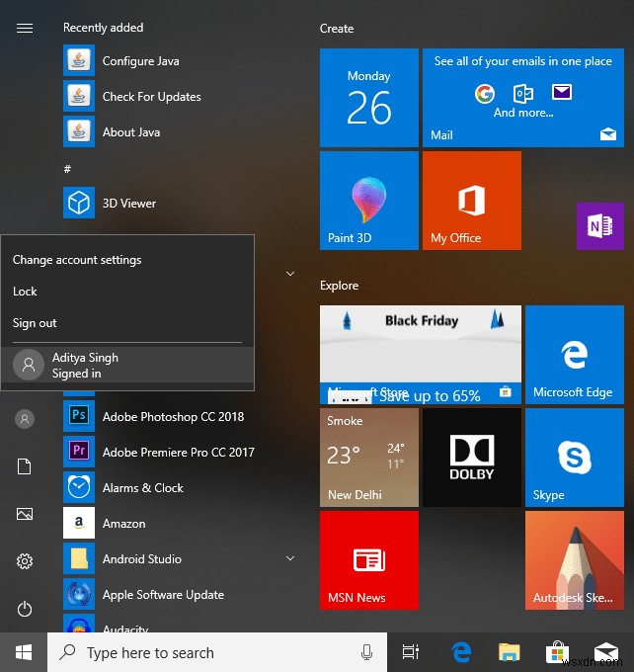Open the OneNote tile
634x672 pixels.
[599, 226]
